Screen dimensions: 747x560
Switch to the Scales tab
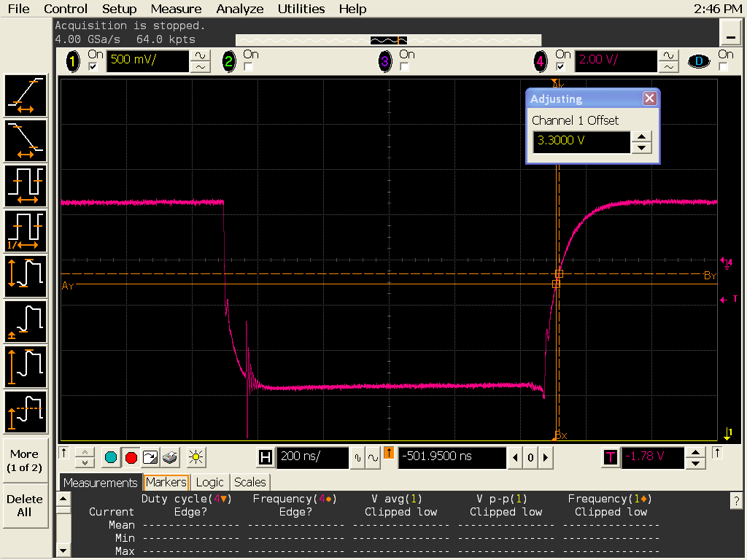(x=249, y=483)
